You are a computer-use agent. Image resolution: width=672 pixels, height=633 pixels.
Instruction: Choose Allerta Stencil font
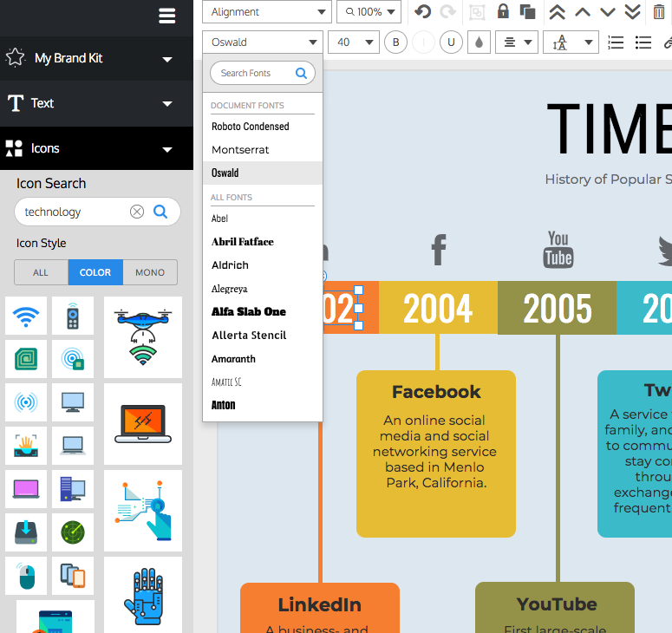click(x=262, y=335)
